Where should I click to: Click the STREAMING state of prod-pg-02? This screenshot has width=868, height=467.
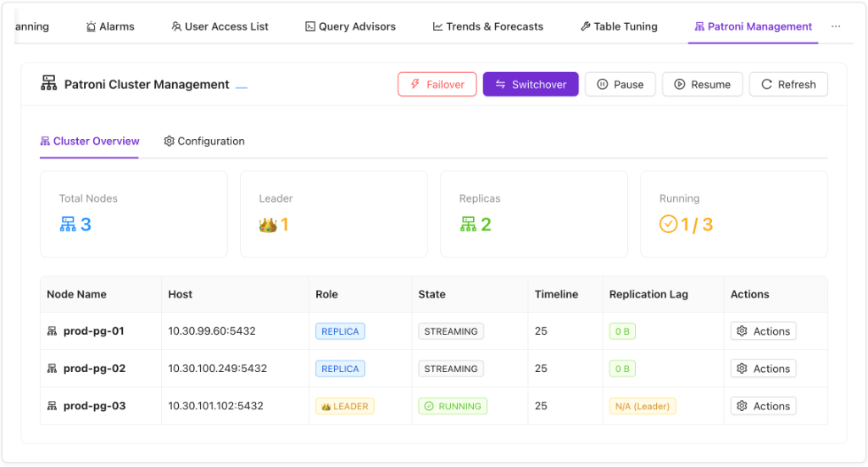point(451,369)
